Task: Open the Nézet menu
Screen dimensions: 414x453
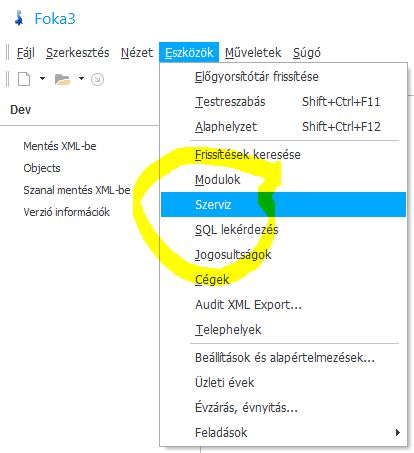Action: [137, 53]
